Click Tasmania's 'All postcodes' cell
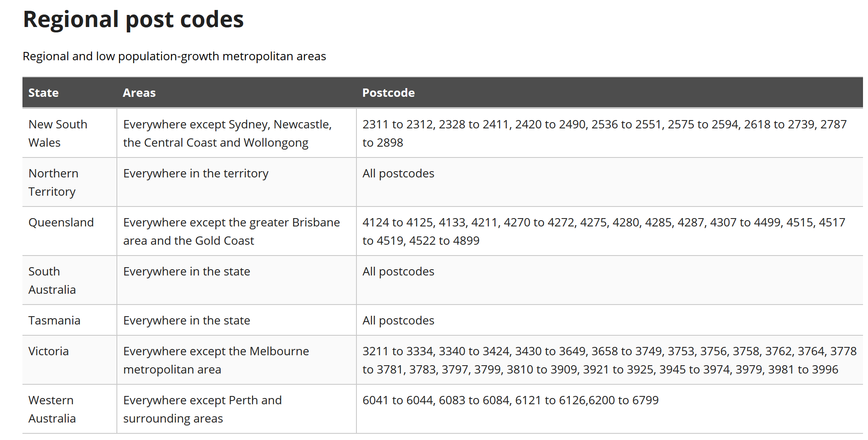868x440 pixels. (610, 320)
